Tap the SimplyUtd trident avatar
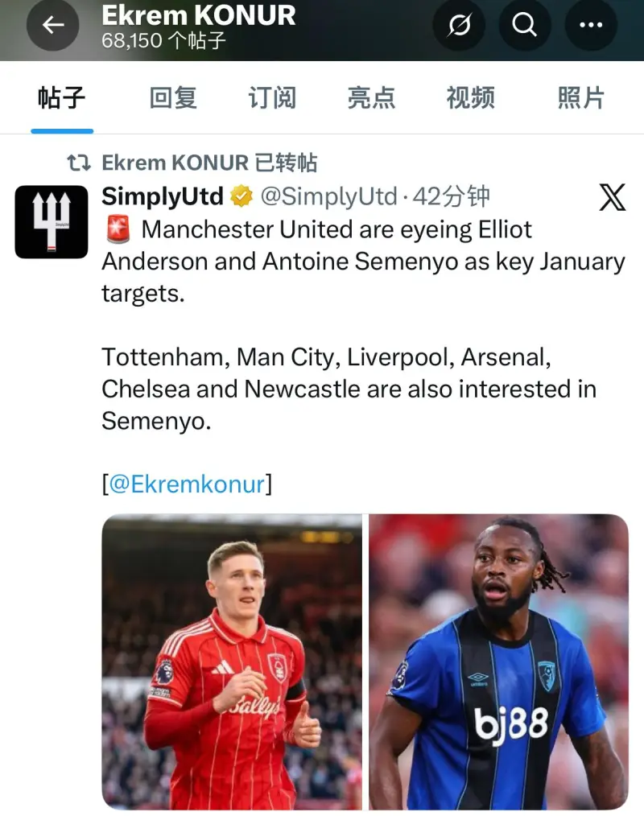This screenshot has width=644, height=820. click(52, 221)
